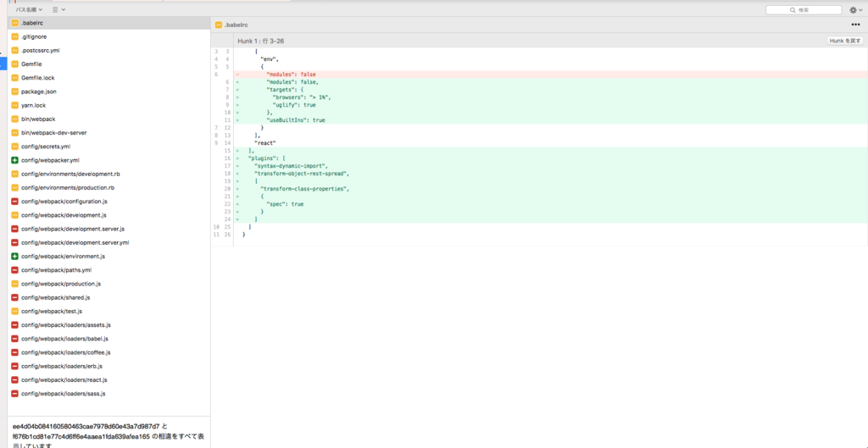Viewport: 868px width, 448px height.
Task: Click green added icon of config/webpack/environment.js
Action: point(15,256)
